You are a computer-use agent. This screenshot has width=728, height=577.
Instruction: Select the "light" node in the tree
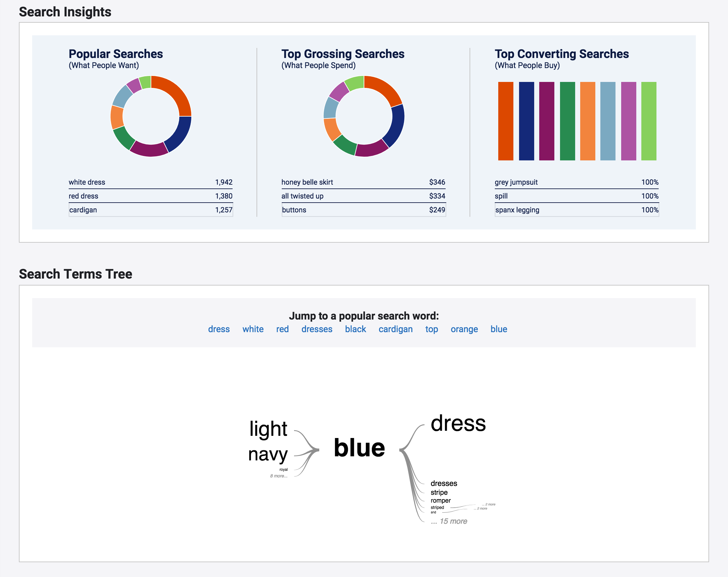coord(268,429)
